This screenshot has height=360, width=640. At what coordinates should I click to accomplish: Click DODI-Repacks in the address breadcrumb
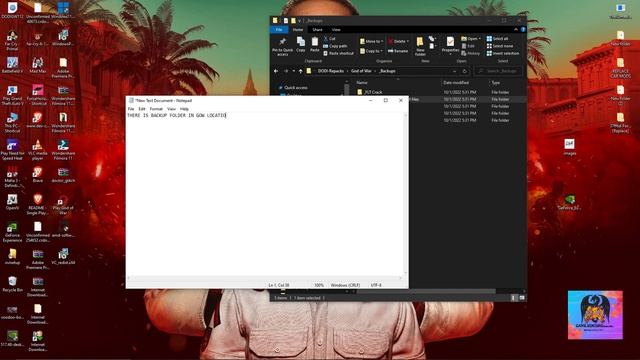pyautogui.click(x=331, y=71)
